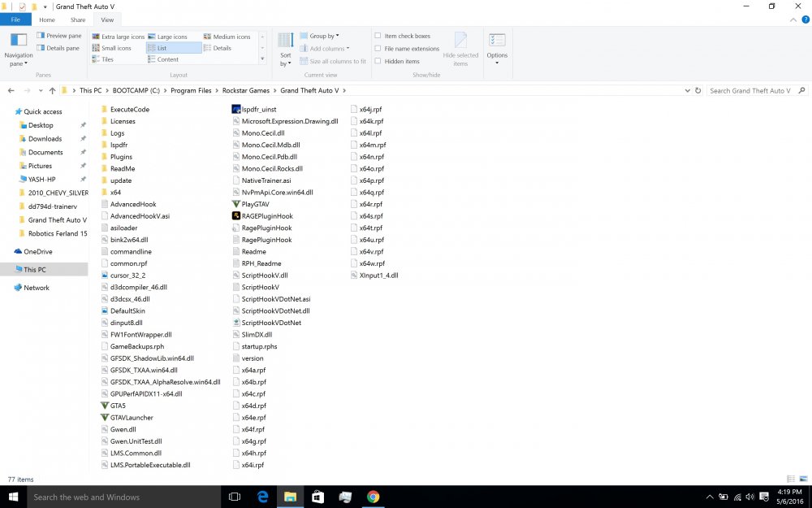
Task: Open the Group by dropdown
Action: 319,37
